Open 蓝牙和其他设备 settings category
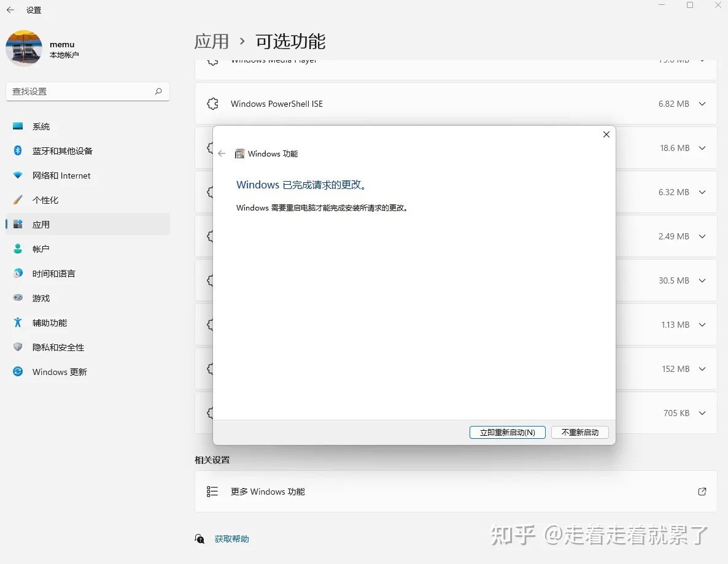This screenshot has width=728, height=564. (88, 151)
